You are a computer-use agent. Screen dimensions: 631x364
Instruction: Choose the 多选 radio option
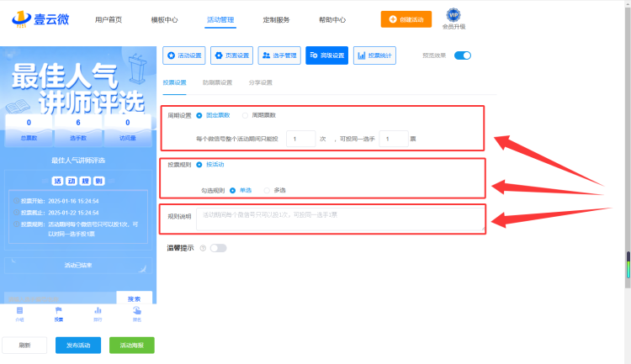(x=267, y=190)
